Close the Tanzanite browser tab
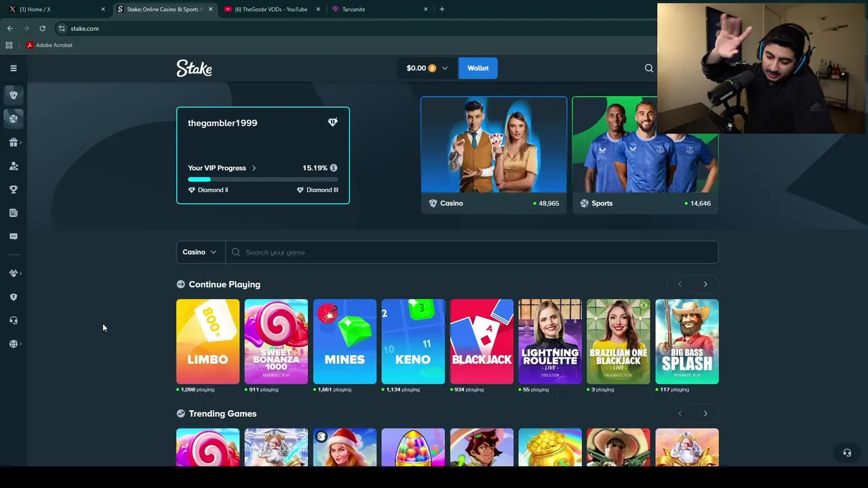The width and height of the screenshot is (868, 488). click(x=426, y=9)
